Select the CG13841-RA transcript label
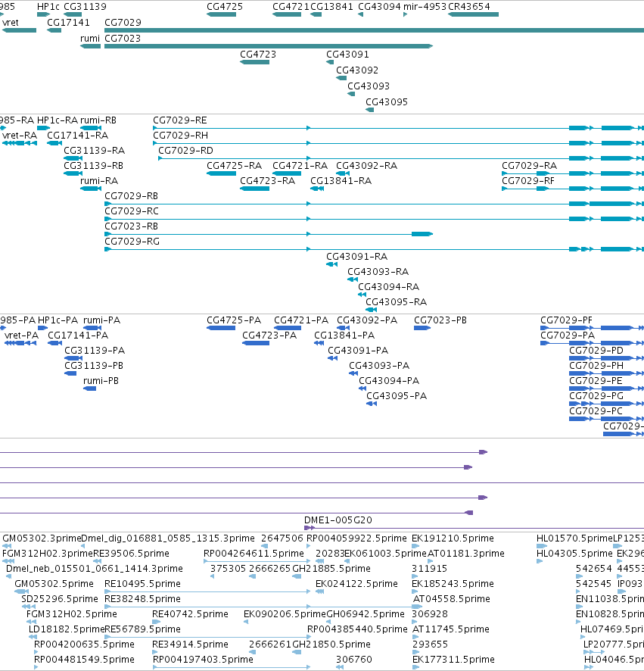Viewport: 644px width, 671px height. click(341, 180)
